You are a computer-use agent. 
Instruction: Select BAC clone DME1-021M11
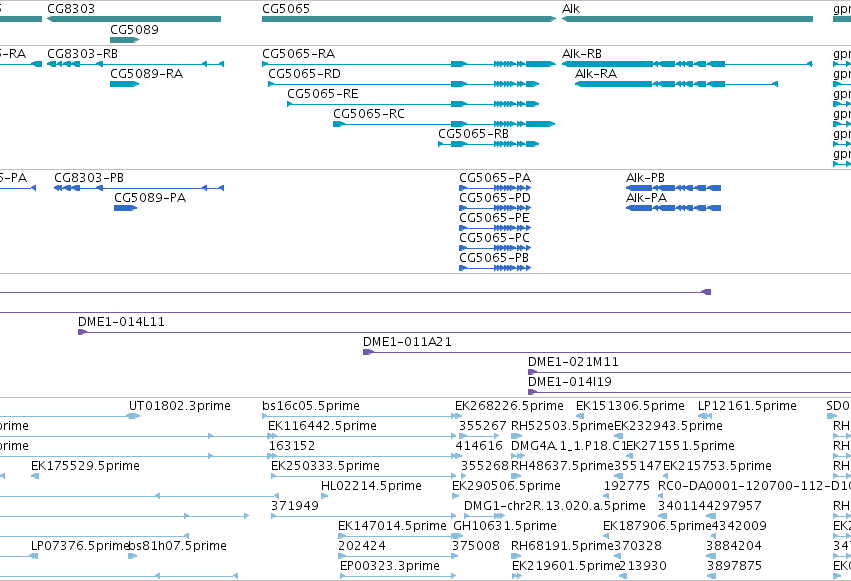[573, 362]
